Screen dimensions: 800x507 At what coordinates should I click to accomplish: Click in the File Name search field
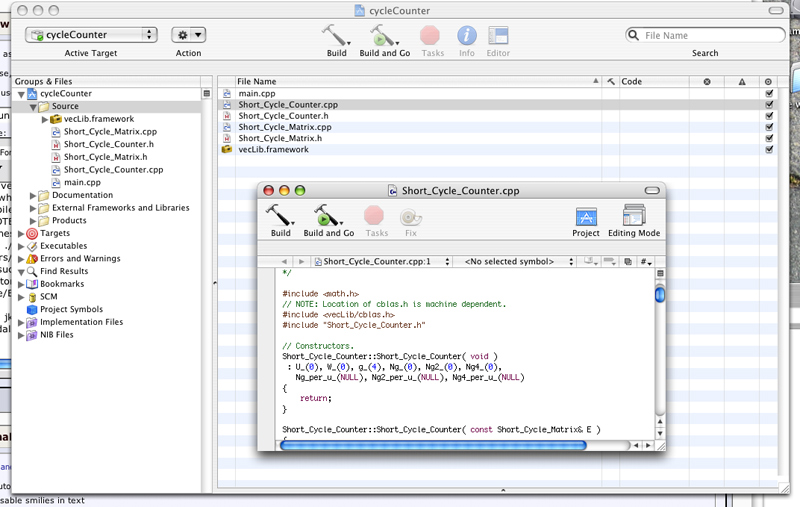click(705, 35)
